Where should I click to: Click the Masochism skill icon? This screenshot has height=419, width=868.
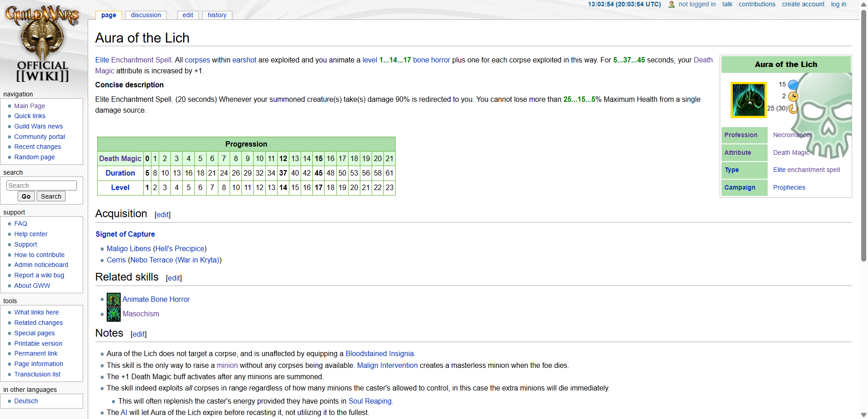(x=113, y=314)
